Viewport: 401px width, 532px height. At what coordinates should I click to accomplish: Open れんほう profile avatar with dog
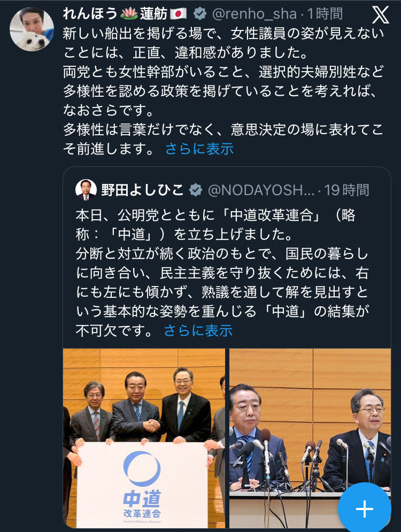[x=32, y=28]
